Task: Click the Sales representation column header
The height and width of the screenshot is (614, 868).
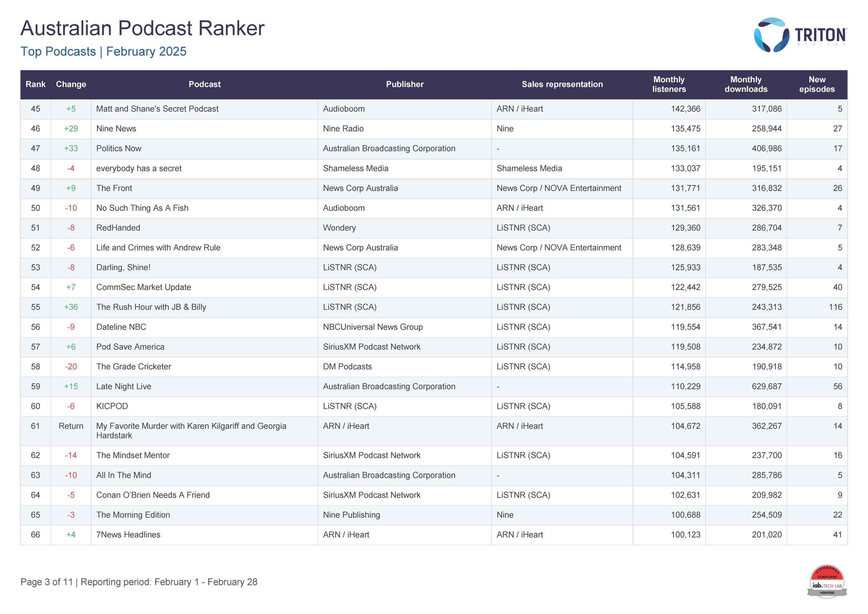Action: 562,84
